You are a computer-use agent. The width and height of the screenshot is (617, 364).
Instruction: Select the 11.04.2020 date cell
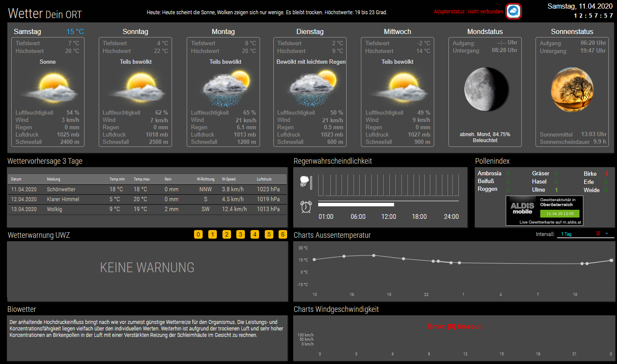[x=24, y=189]
